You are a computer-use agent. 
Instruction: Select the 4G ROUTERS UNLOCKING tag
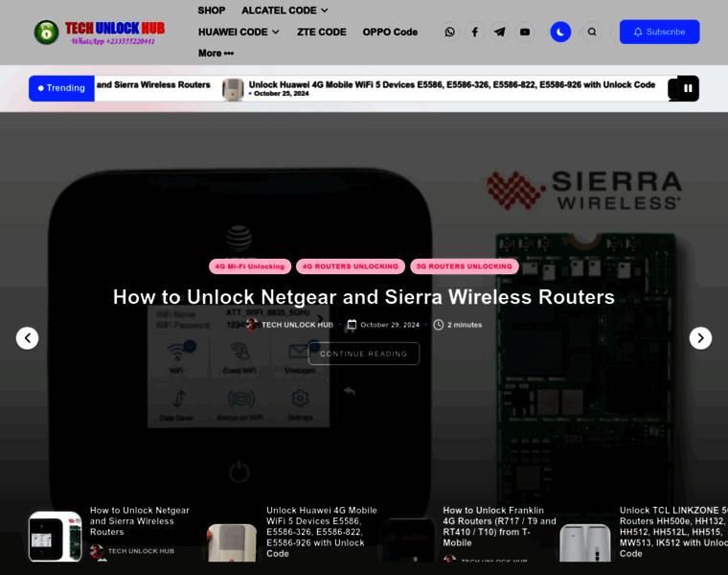pos(351,266)
